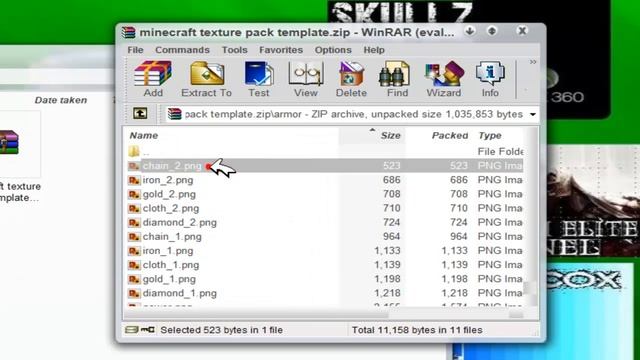
Task: Click the round middle button in title bar
Action: (x=492, y=31)
